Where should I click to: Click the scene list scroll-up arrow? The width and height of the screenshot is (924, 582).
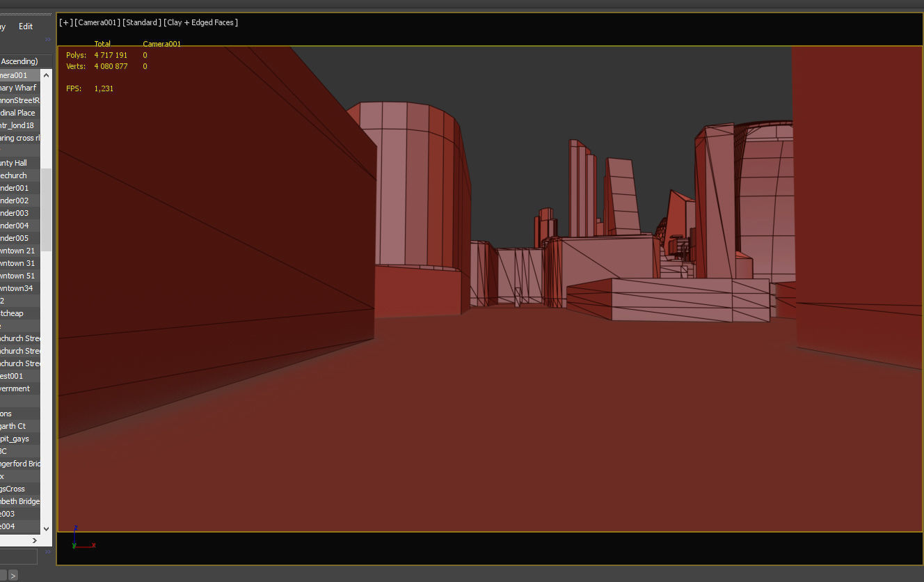47,75
